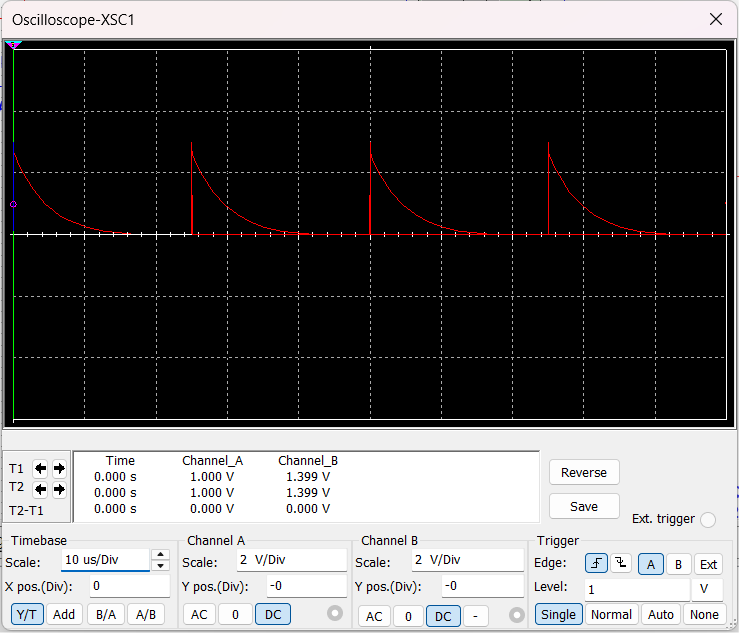This screenshot has width=739, height=633.
Task: Switch timebase mode to A/B
Action: coord(146,614)
